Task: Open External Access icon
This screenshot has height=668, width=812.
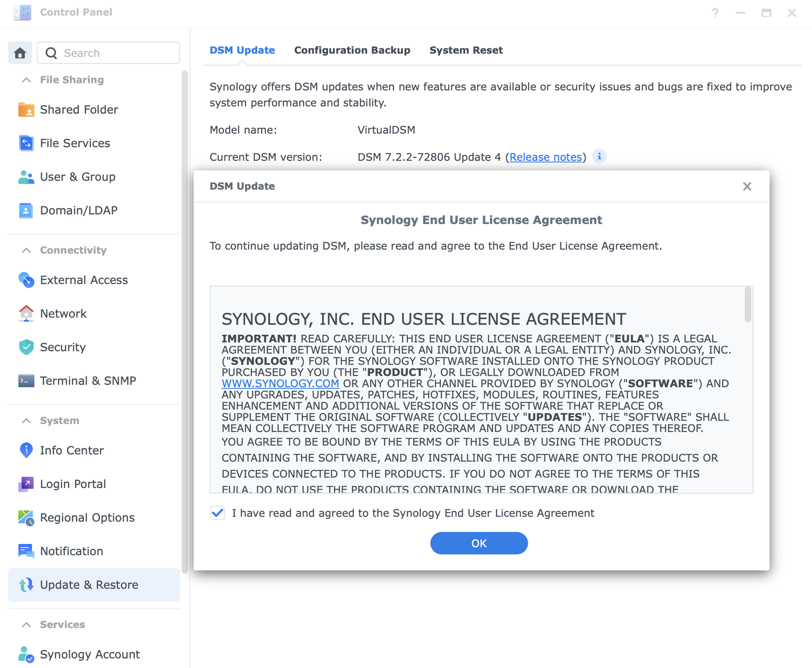Action: 26,280
